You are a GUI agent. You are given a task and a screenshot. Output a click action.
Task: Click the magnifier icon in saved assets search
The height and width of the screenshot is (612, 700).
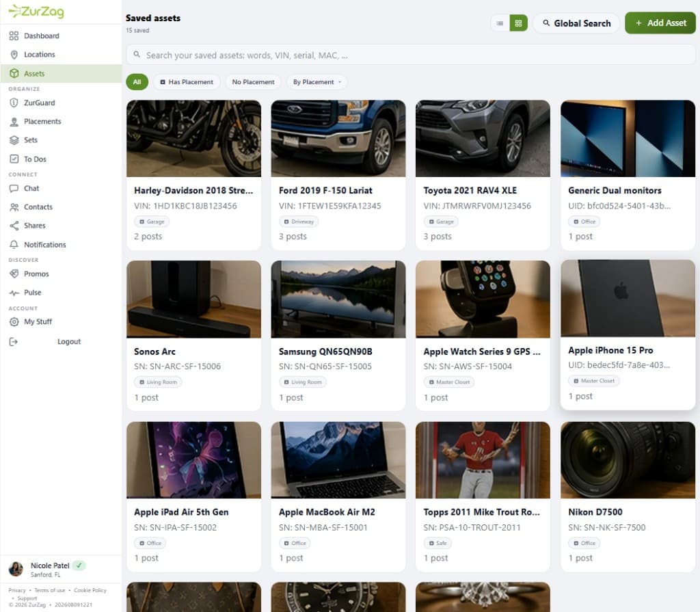(137, 55)
